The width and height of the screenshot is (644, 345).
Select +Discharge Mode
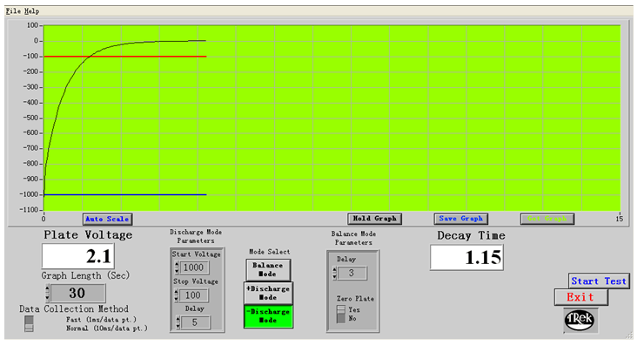(x=268, y=294)
